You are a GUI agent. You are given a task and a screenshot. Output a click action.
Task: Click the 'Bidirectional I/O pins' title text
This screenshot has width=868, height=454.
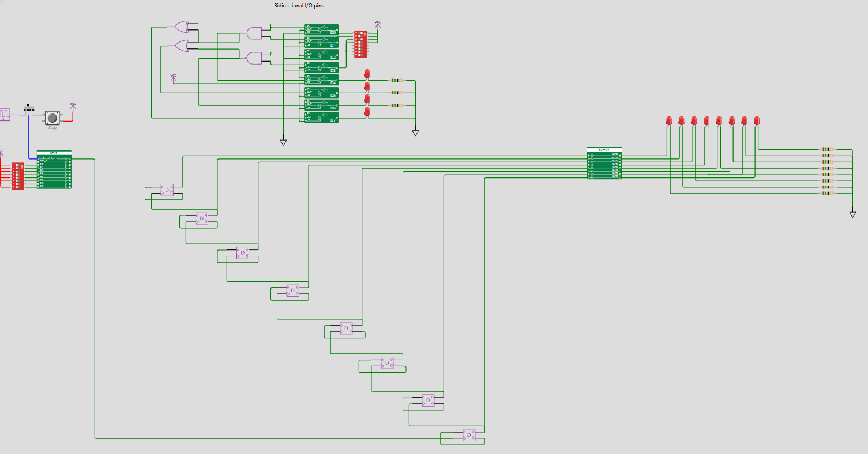[x=298, y=5]
